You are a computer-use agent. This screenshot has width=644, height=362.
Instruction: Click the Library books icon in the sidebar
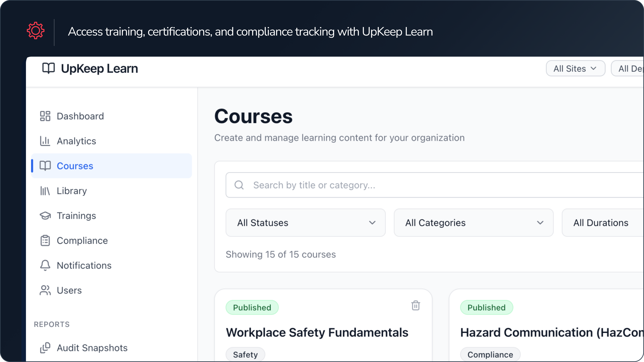coord(45,191)
